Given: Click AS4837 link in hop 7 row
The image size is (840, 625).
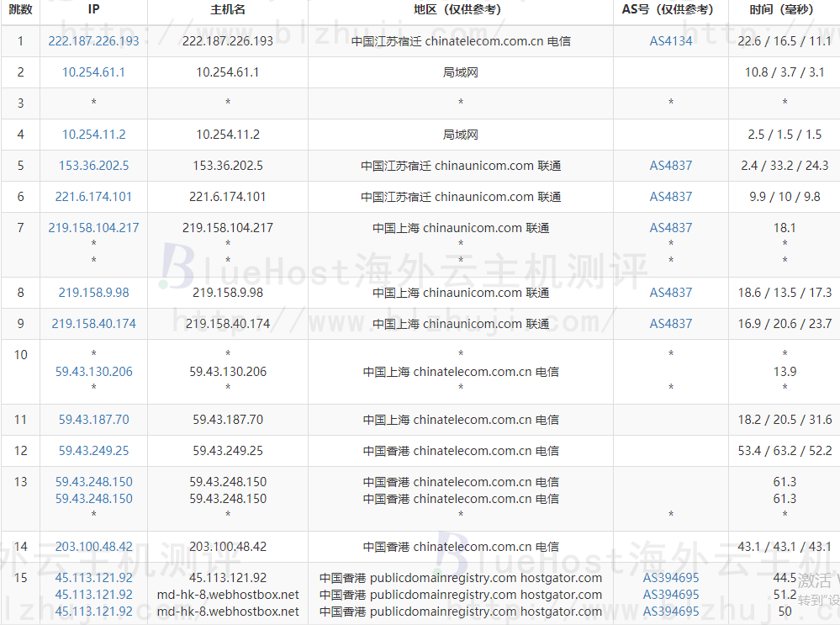Looking at the screenshot, I should (671, 227).
